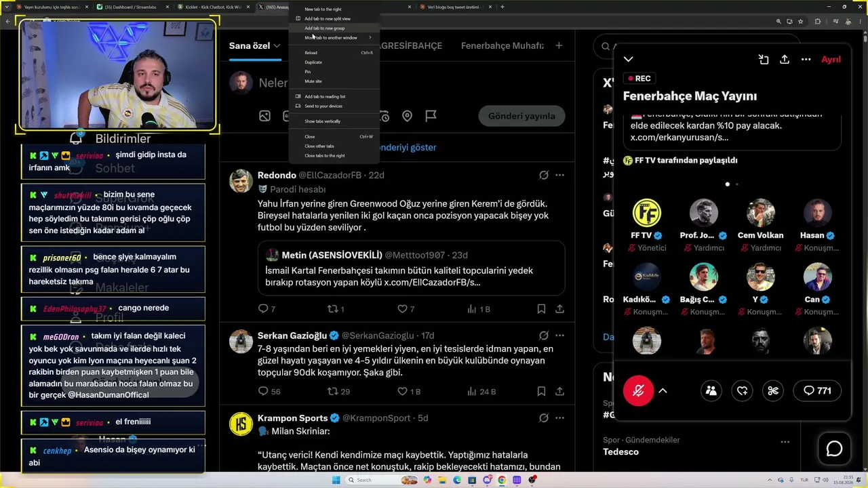The width and height of the screenshot is (868, 488).
Task: Add a new timeline with the plus icon
Action: click(559, 46)
